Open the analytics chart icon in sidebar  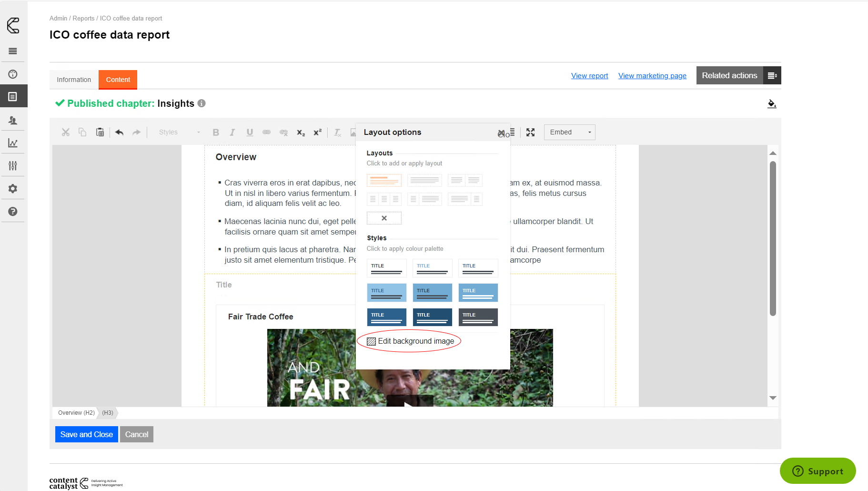[13, 143]
